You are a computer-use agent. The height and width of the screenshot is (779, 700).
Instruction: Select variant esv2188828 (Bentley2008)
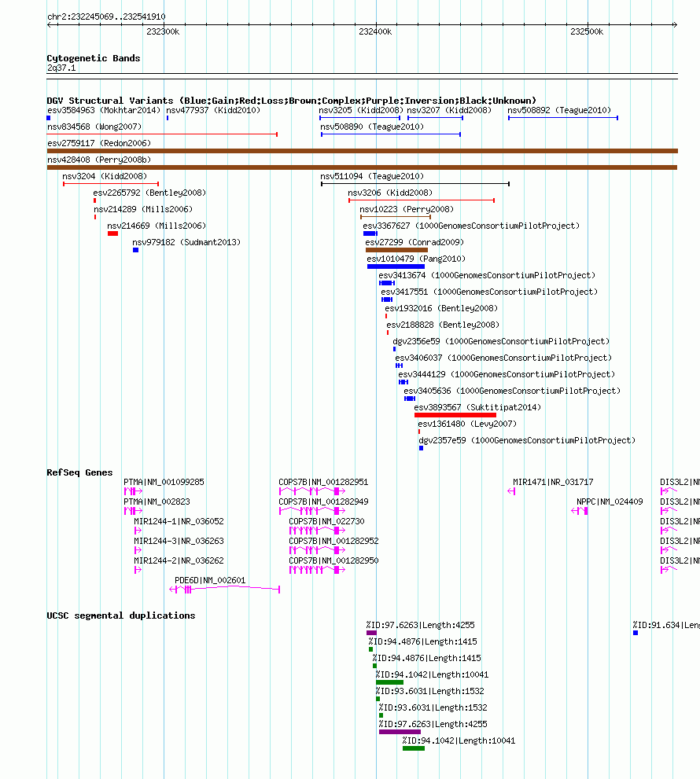point(443,325)
